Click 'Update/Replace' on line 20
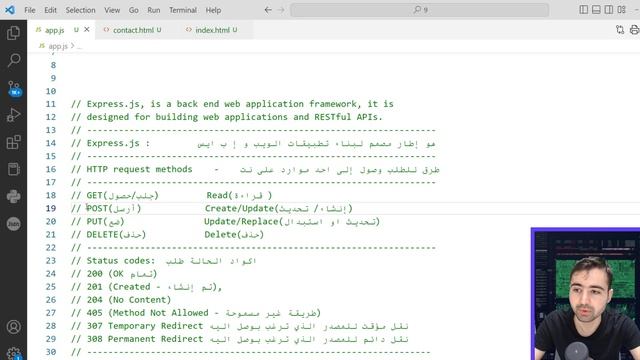Image resolution: width=640 pixels, height=360 pixels. click(x=241, y=222)
